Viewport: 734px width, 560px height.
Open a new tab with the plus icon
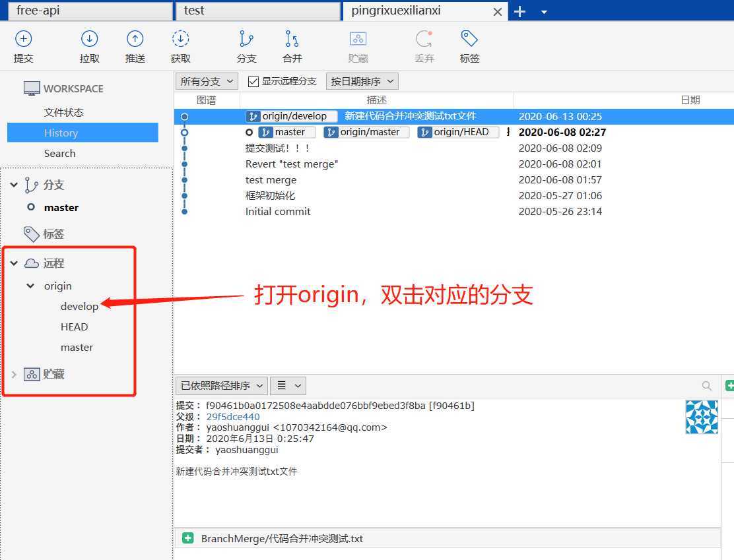[519, 12]
